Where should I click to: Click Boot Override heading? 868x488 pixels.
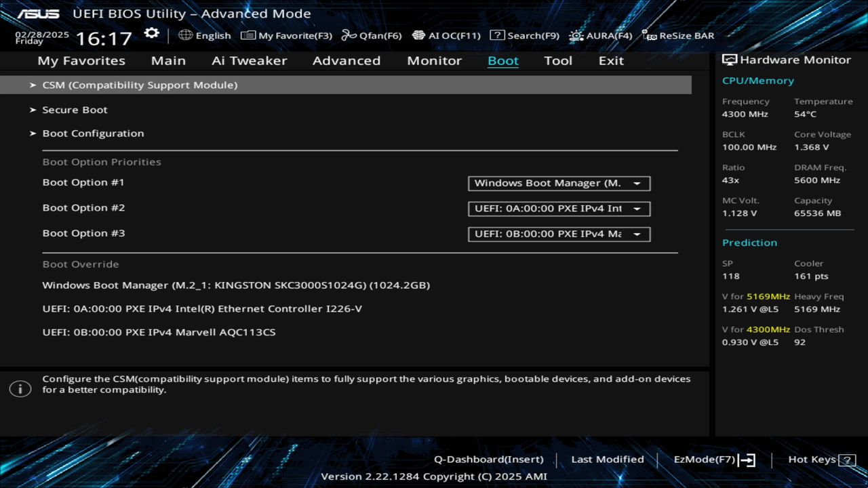(x=81, y=264)
